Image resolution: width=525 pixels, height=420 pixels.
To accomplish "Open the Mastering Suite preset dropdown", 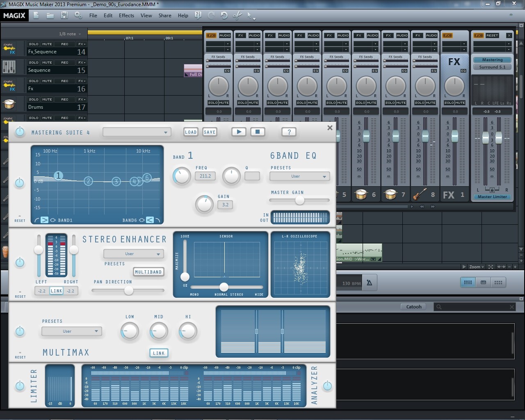I will pos(137,132).
